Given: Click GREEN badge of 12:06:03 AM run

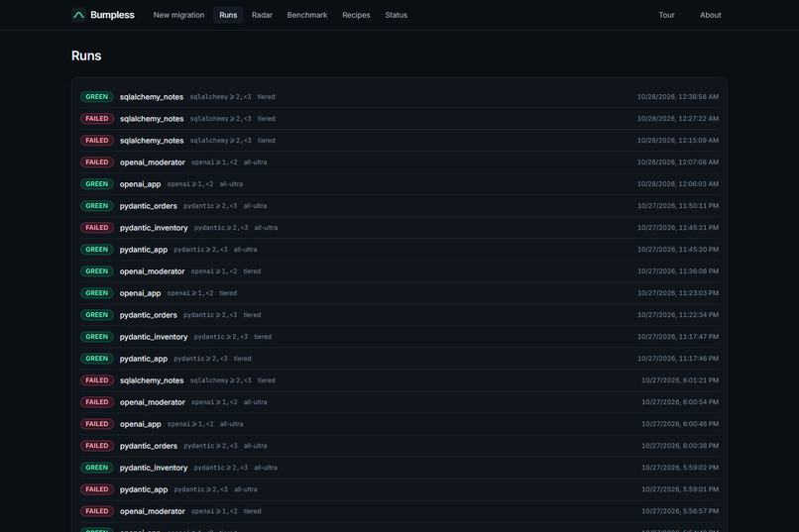Looking at the screenshot, I should (x=97, y=184).
